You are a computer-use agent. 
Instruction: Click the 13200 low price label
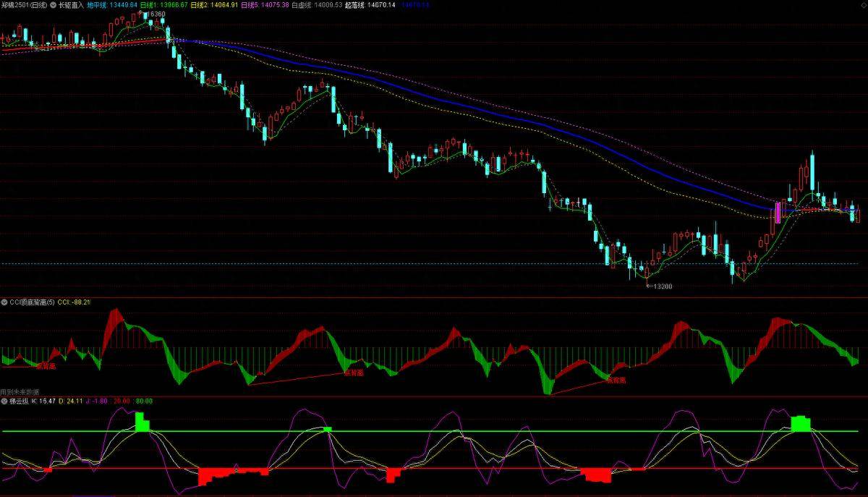[662, 286]
